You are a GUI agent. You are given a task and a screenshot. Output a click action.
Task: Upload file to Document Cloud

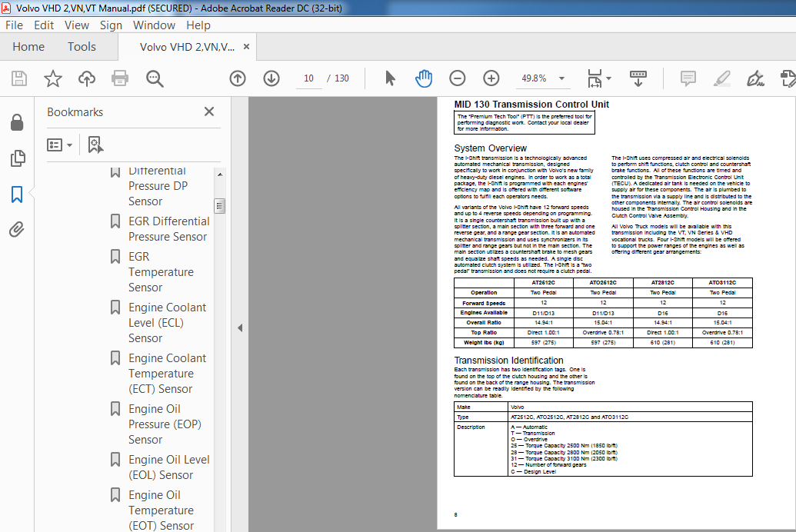(x=87, y=78)
